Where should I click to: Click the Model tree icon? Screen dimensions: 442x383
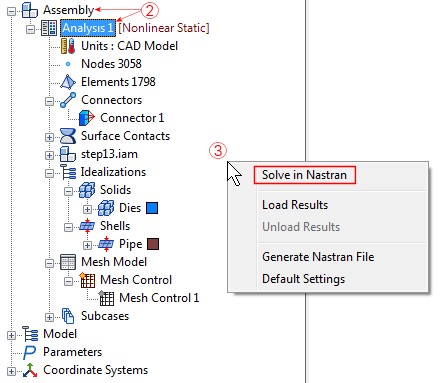(x=30, y=334)
